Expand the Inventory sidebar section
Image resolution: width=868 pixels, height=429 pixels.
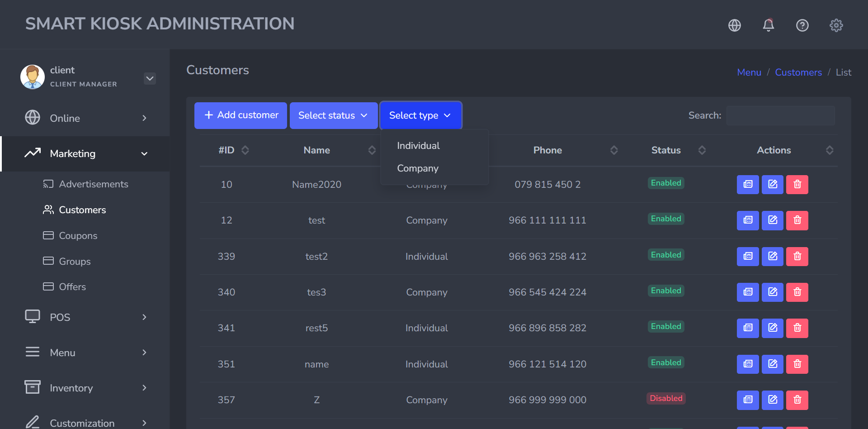coord(85,388)
